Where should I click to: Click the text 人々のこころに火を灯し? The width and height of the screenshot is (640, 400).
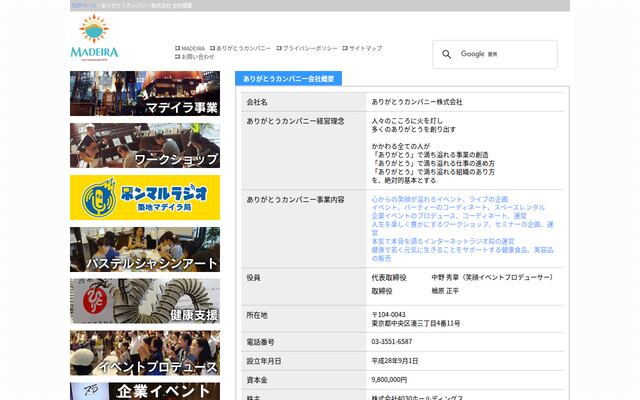pos(407,121)
